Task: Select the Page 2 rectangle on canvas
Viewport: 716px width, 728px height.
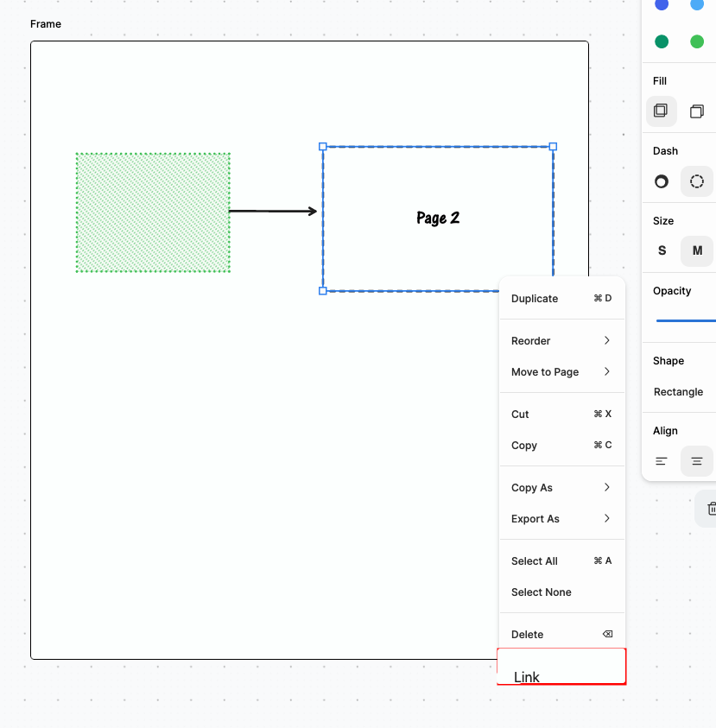Action: coord(438,218)
